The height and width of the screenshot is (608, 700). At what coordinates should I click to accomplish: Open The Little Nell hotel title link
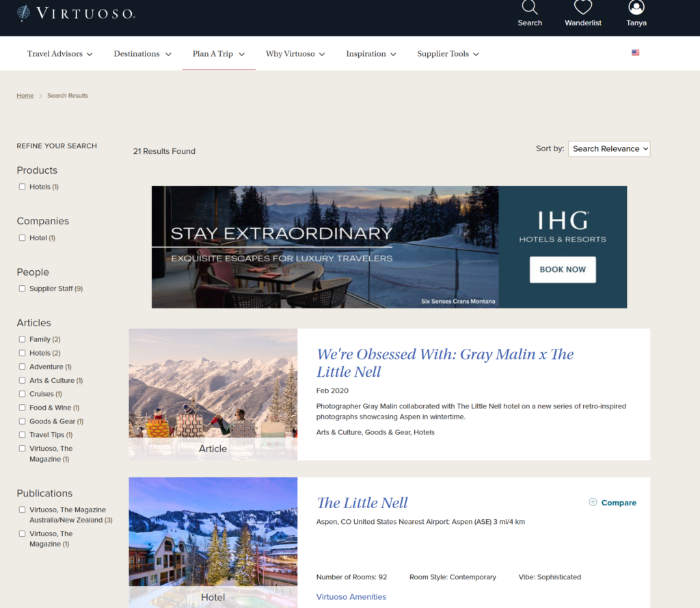point(362,503)
